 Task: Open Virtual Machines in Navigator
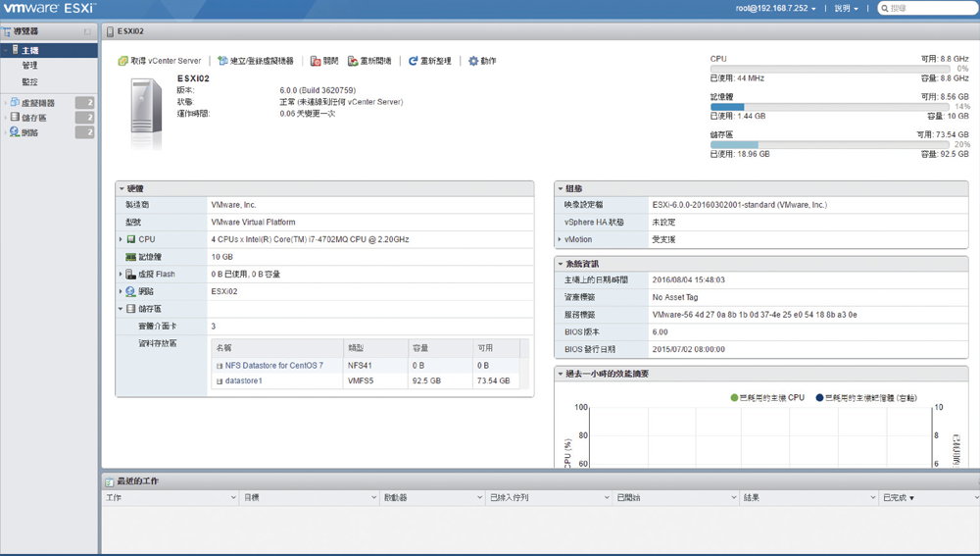pos(38,103)
